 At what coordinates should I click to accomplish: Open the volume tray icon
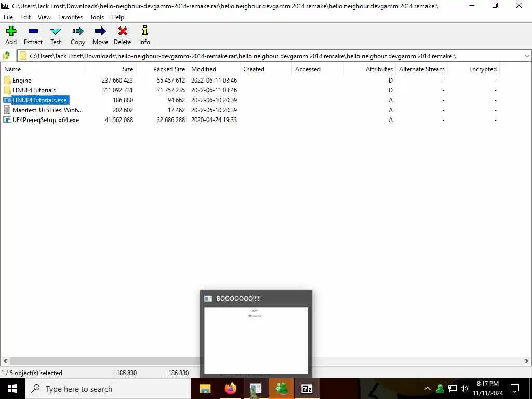point(464,389)
